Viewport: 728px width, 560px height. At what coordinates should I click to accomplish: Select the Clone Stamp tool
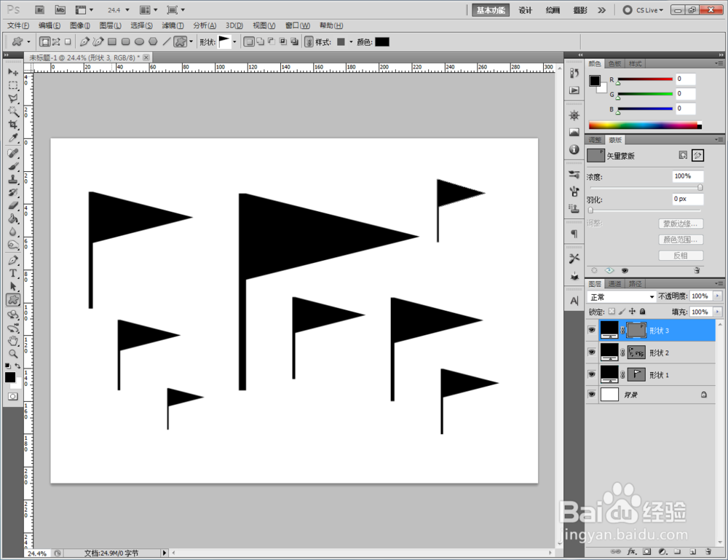click(13, 179)
